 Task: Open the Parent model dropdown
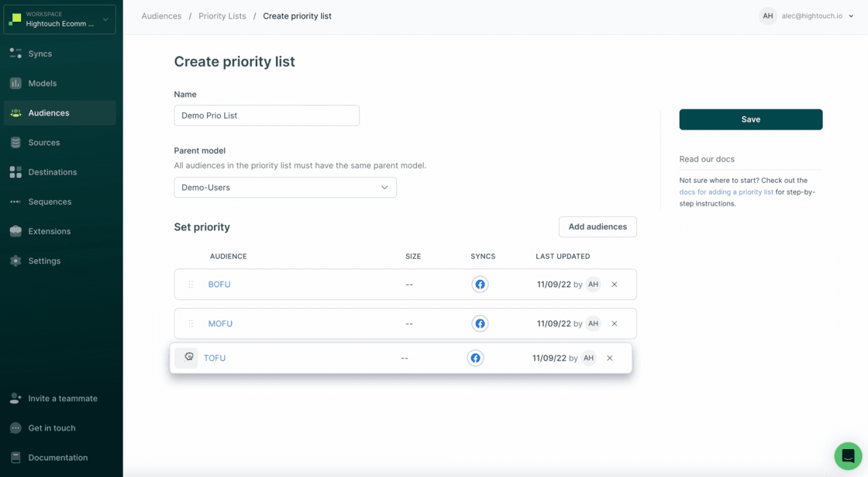pos(285,187)
